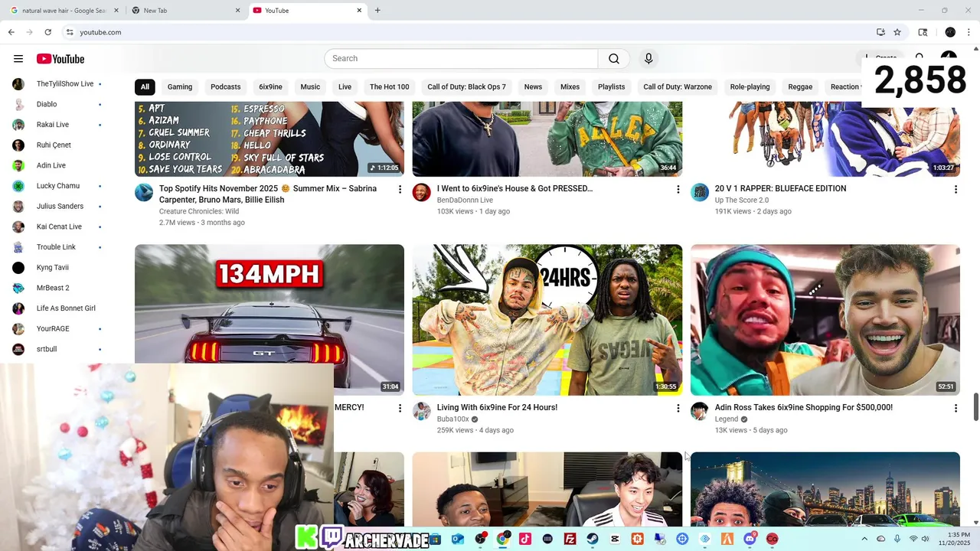
Task: Bookmark this page with star icon
Action: pos(897,32)
